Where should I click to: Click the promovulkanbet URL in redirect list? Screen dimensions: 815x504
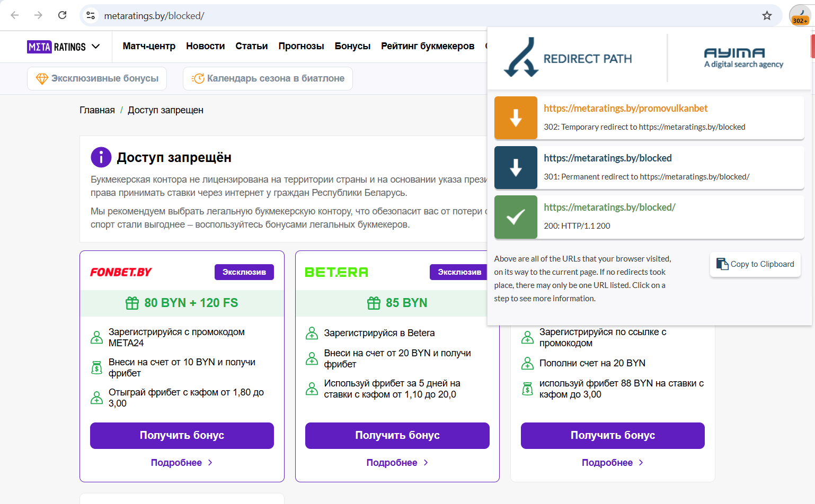tap(625, 109)
